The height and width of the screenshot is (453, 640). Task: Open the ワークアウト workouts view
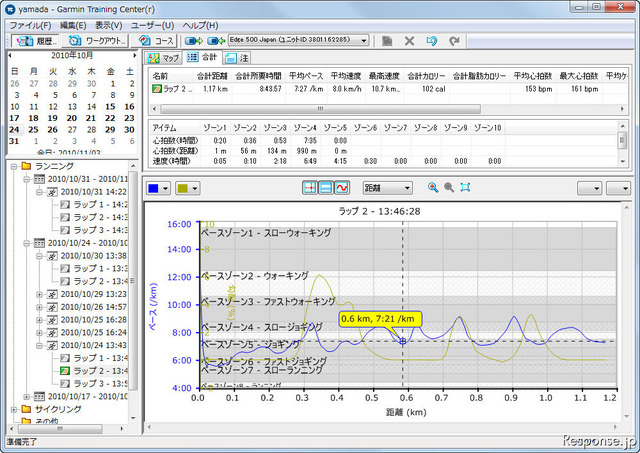[x=97, y=41]
